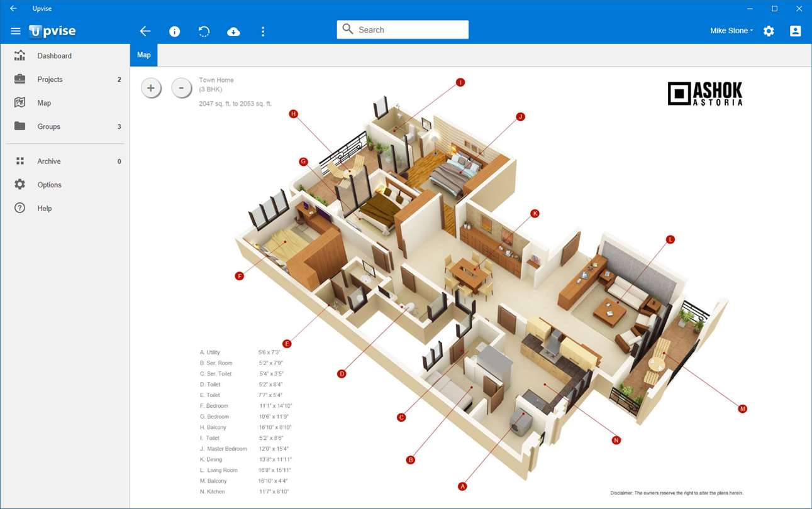Click the back arrow in the blue toolbar
Screen dimensions: 812x509
pyautogui.click(x=145, y=31)
